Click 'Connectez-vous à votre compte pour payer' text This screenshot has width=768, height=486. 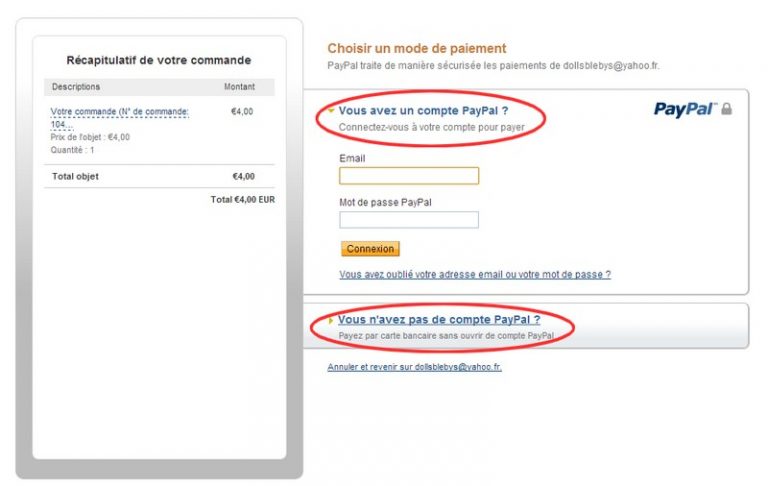coord(432,127)
